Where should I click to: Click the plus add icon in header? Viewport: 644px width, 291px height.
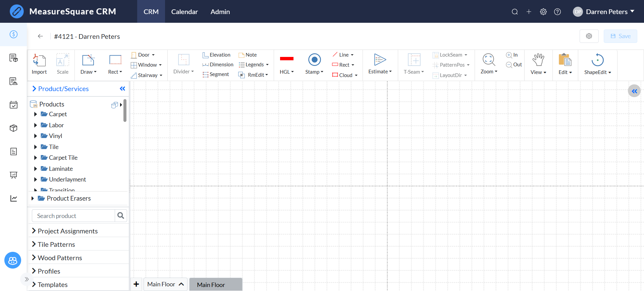[x=529, y=12]
